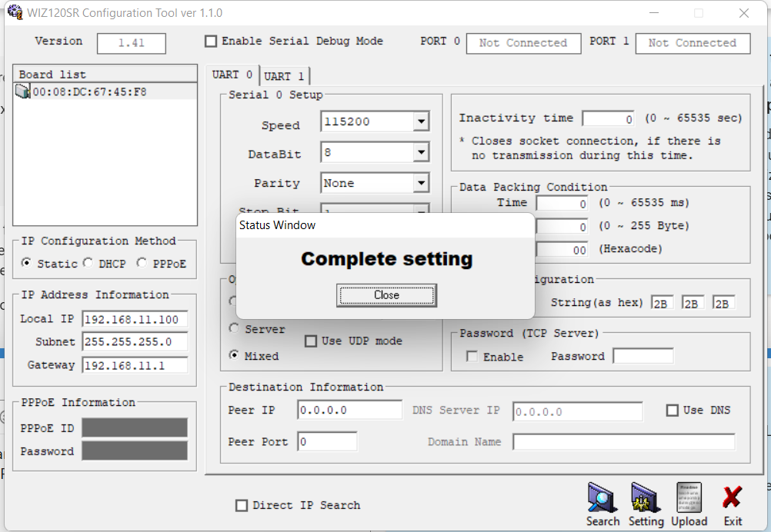Click the Peer Port field

(327, 441)
